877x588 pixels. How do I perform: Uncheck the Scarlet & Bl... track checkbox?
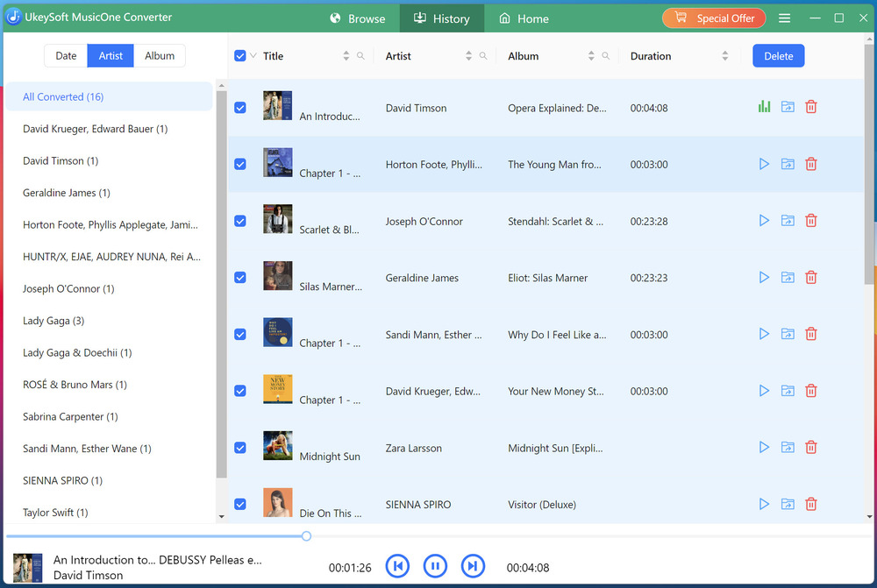[x=240, y=222]
